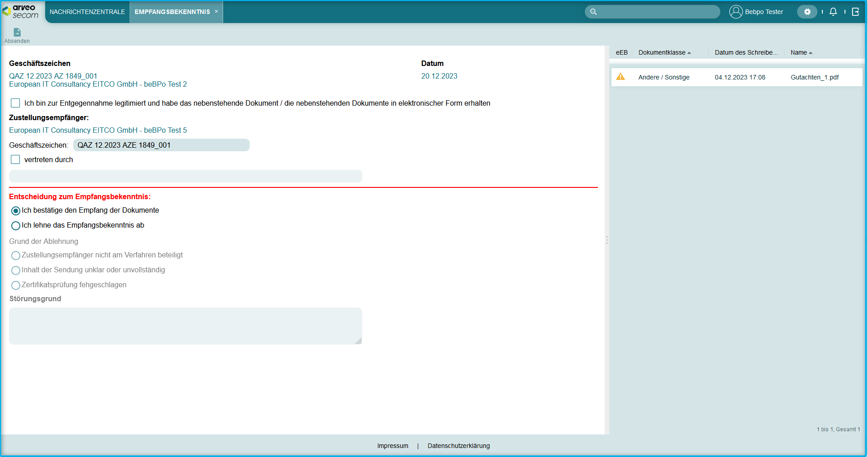Click the magnifier icon in search bar

point(593,12)
